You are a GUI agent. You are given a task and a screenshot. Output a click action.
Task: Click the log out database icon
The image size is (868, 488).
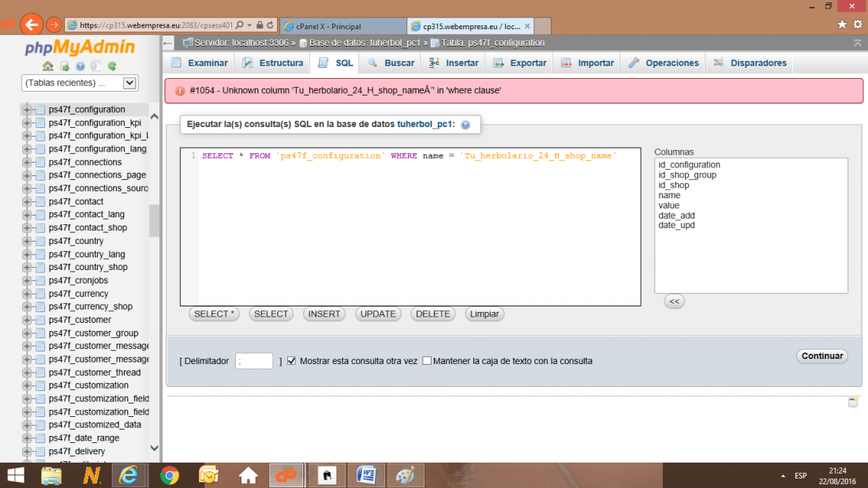click(64, 66)
